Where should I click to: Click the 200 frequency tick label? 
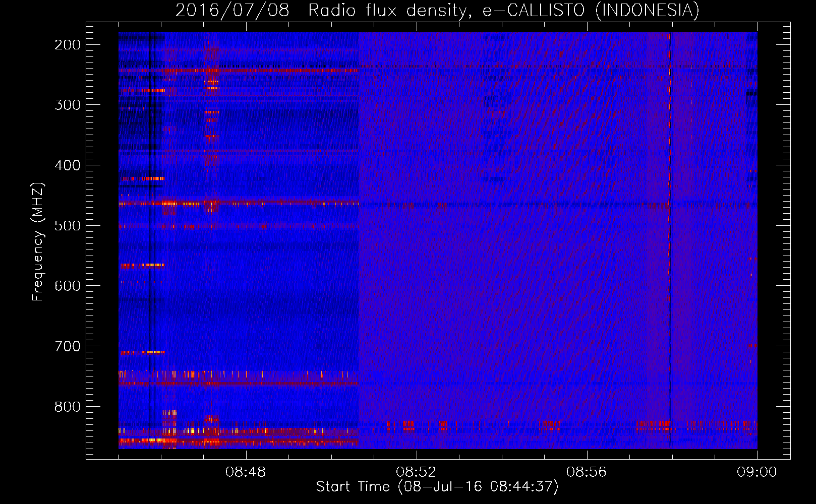pos(68,45)
